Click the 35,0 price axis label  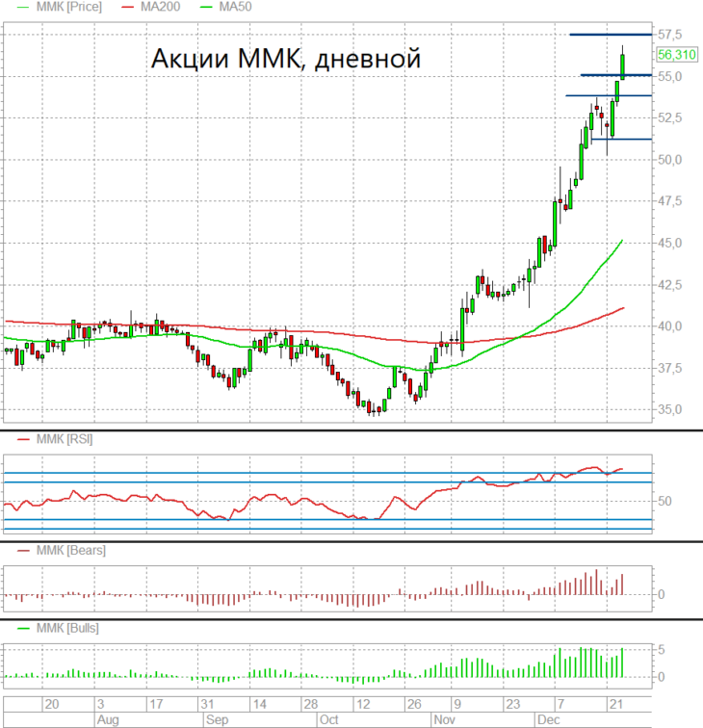(670, 409)
